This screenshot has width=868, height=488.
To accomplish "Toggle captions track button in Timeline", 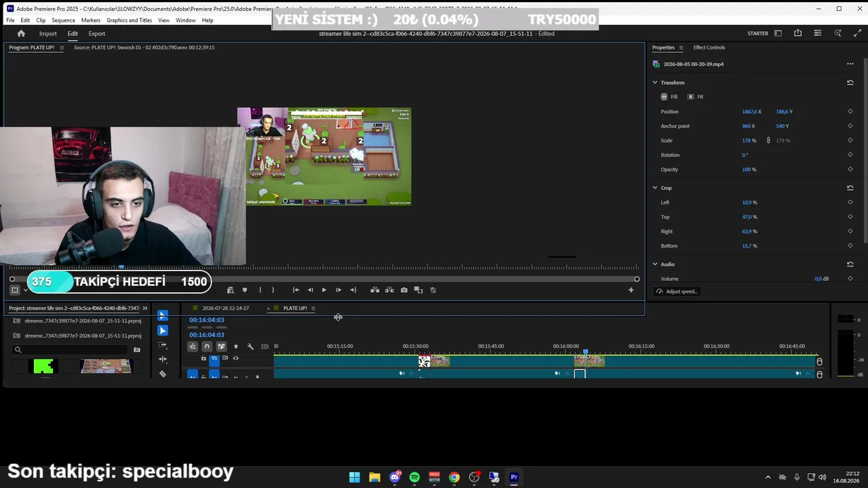I will point(265,346).
